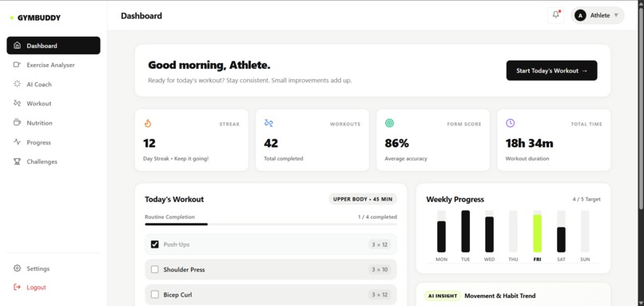This screenshot has width=644, height=306.
Task: Open Challenges from the sidebar
Action: 54,162
